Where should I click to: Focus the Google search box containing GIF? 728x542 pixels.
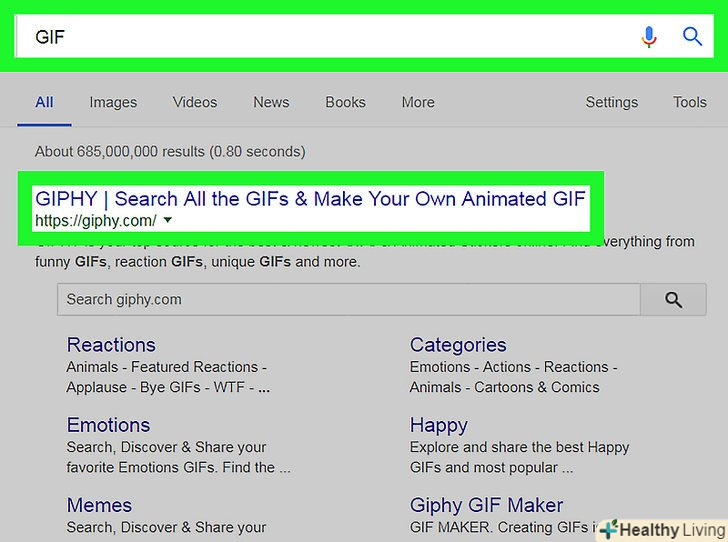point(364,36)
